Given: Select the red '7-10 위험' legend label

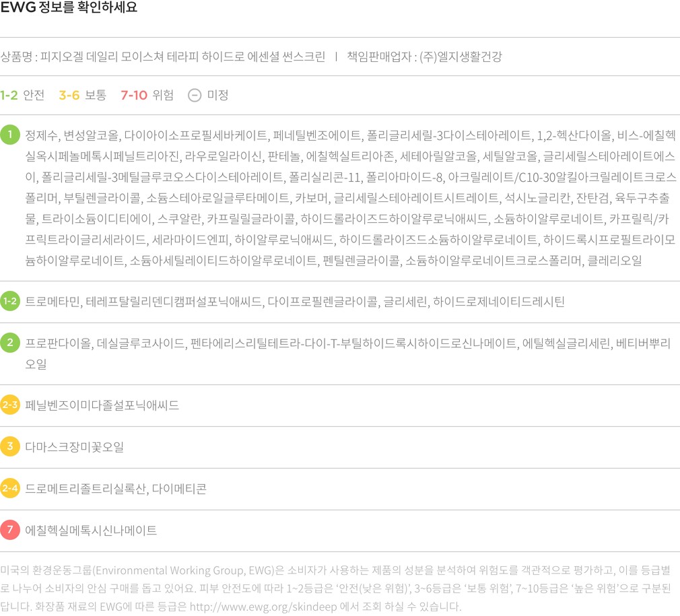Looking at the screenshot, I should 147,95.
